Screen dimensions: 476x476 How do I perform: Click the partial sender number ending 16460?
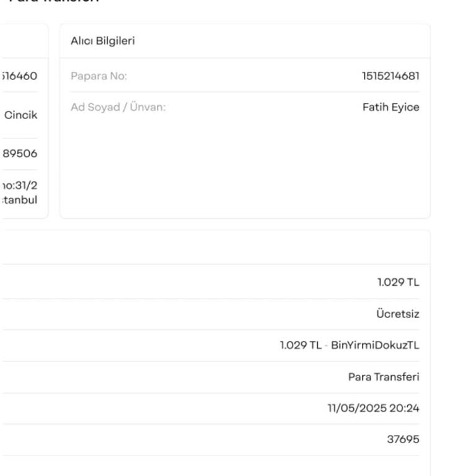[20, 76]
